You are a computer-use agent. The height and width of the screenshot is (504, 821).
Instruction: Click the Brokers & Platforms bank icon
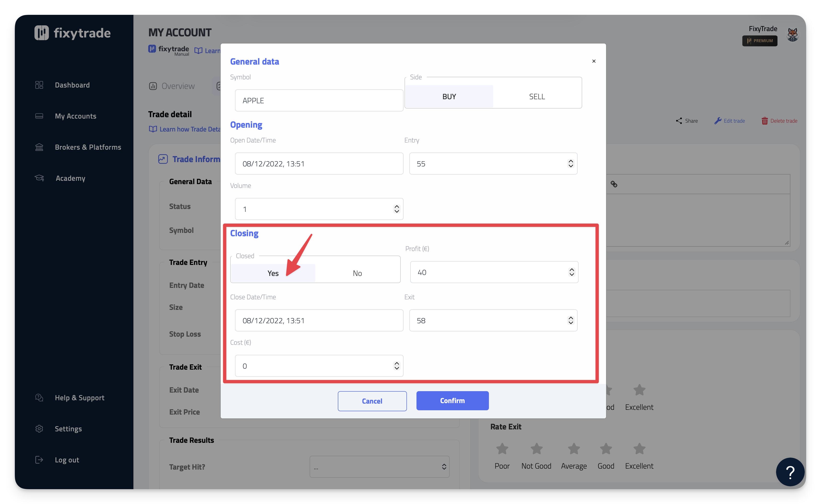click(39, 147)
